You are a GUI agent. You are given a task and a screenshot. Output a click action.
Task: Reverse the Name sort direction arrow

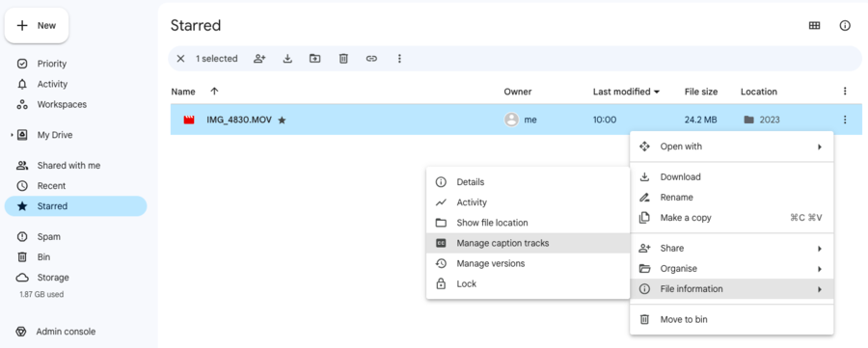pos(215,92)
